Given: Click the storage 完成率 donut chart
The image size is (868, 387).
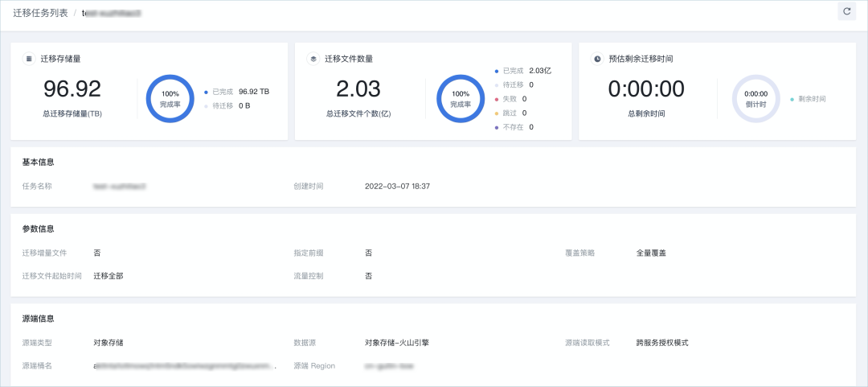Looking at the screenshot, I should pos(170,99).
